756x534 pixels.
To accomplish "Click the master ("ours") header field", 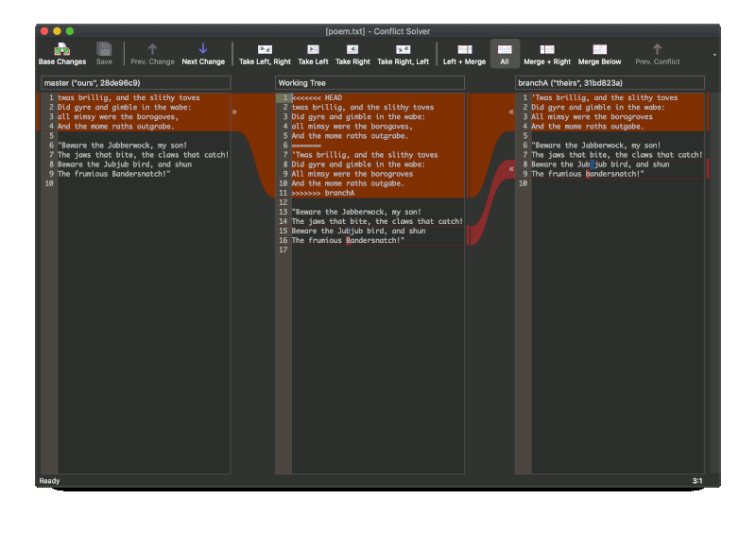I will tap(136, 83).
